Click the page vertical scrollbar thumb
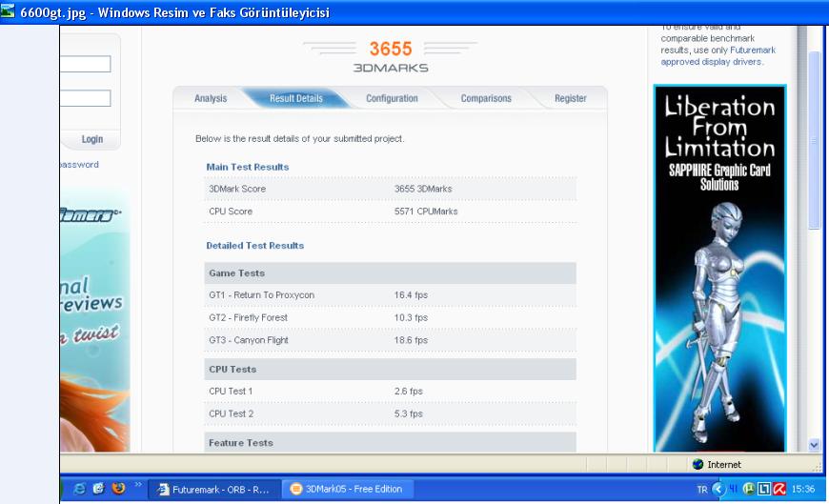Image resolution: width=829 pixels, height=504 pixels. click(814, 140)
